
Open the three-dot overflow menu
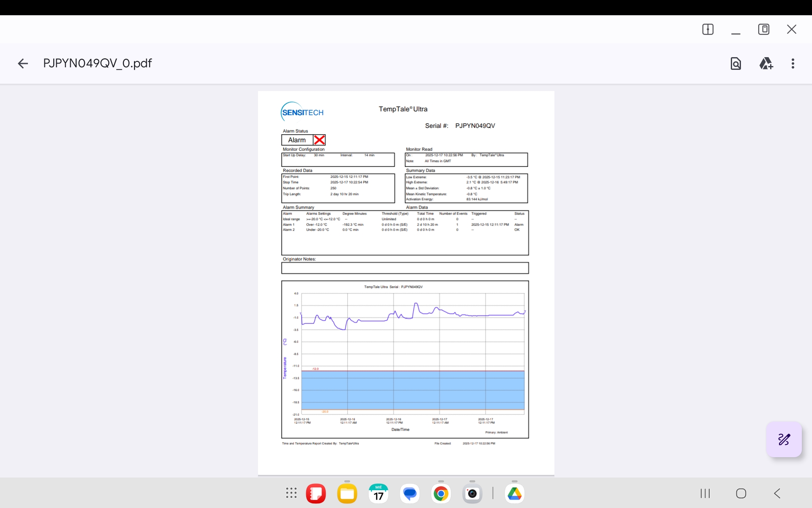[793, 63]
